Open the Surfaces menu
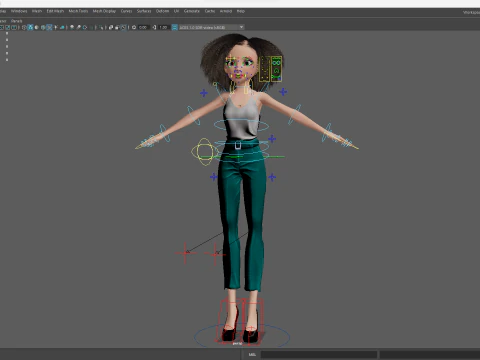The width and height of the screenshot is (480, 360). click(x=144, y=11)
